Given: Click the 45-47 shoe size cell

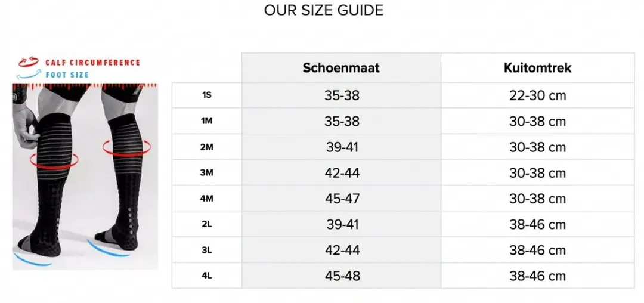Looking at the screenshot, I should (x=342, y=198).
